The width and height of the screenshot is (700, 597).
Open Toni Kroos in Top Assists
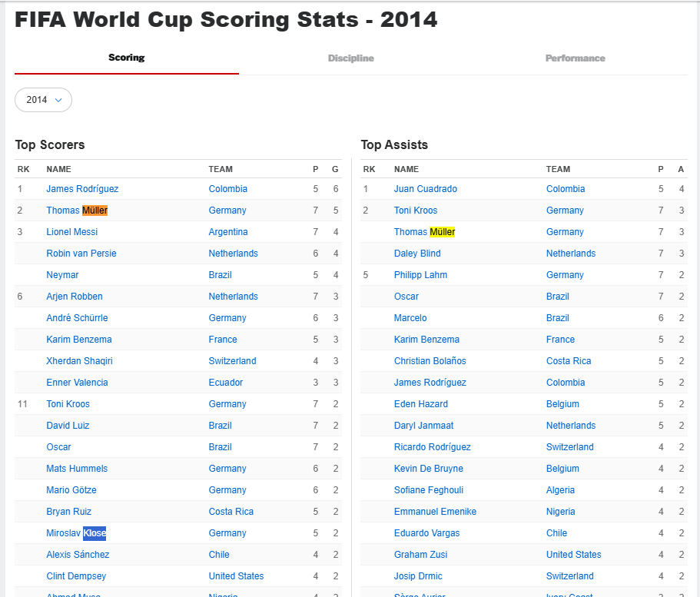[x=416, y=211]
